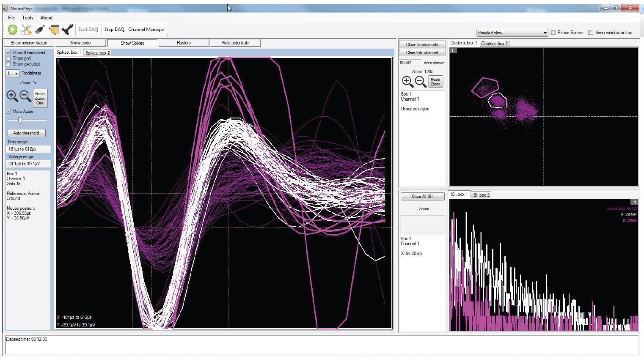Click Clear all channels button
Image resolution: width=644 pixels, height=362 pixels.
(x=422, y=44)
